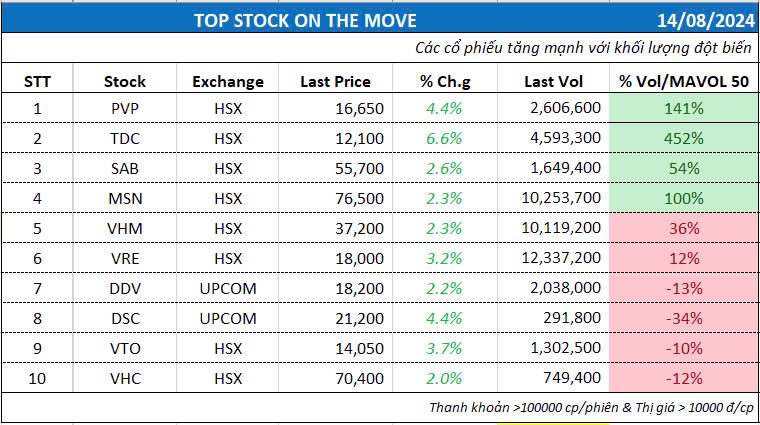Click the VHM 36% red cell
Screen dimensions: 760x425
(683, 228)
